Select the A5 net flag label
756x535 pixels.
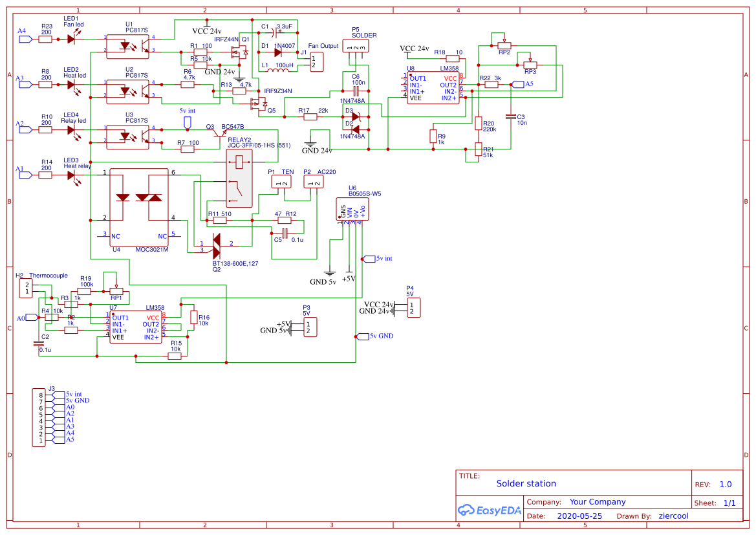(x=517, y=83)
